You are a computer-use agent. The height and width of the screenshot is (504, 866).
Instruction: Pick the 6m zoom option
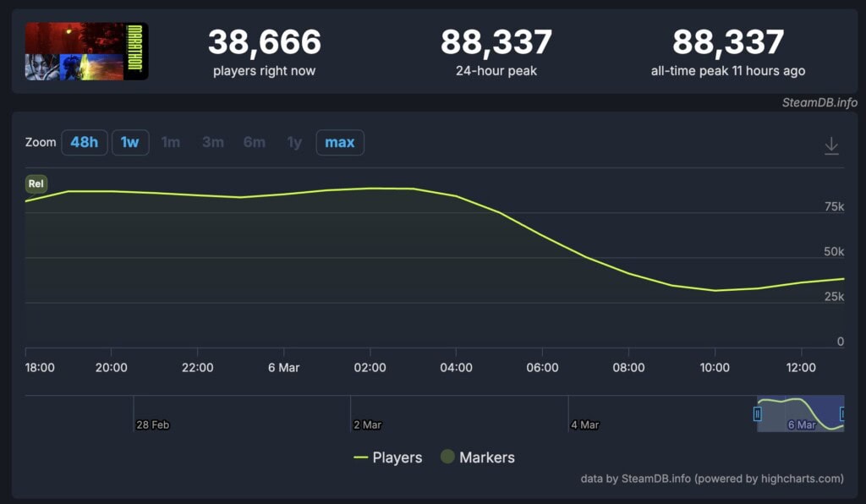[254, 142]
